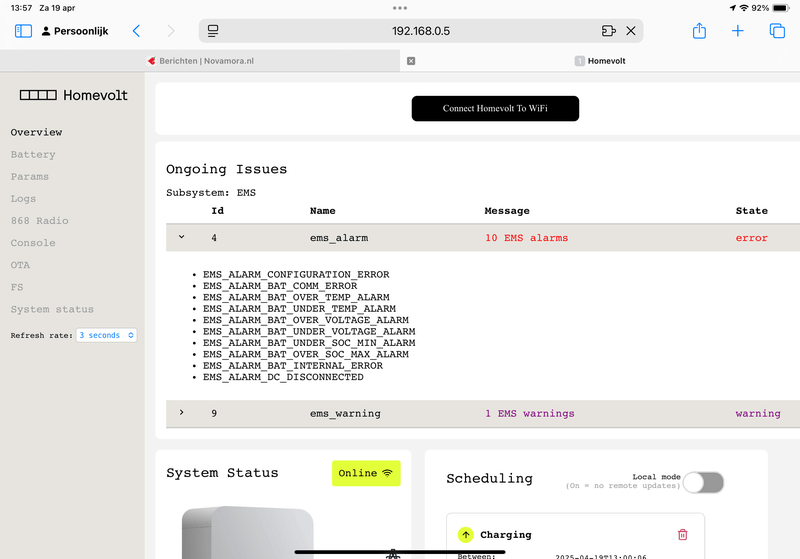Click EMS_ALARM_BAT_UNDER_VOLTAGE_ALARM list entry
This screenshot has height=559, width=800.
(309, 332)
